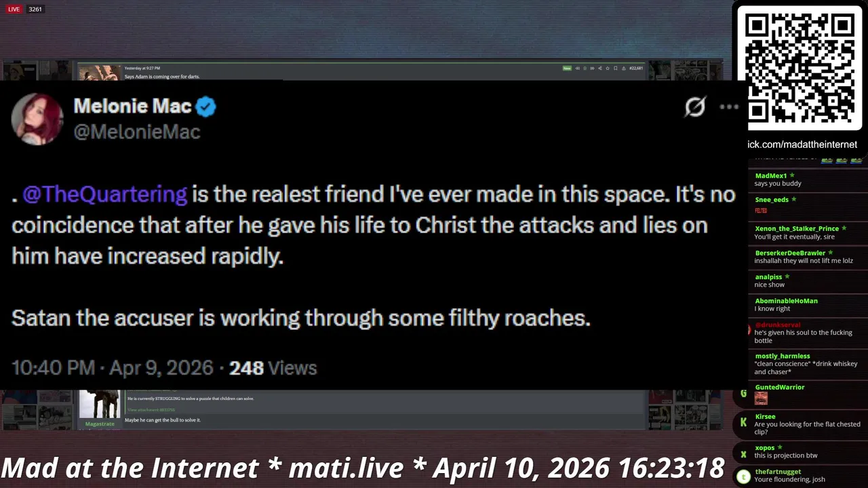Open the @TheQuartering mention link
Viewport: 868px width, 488px height.
pos(105,195)
